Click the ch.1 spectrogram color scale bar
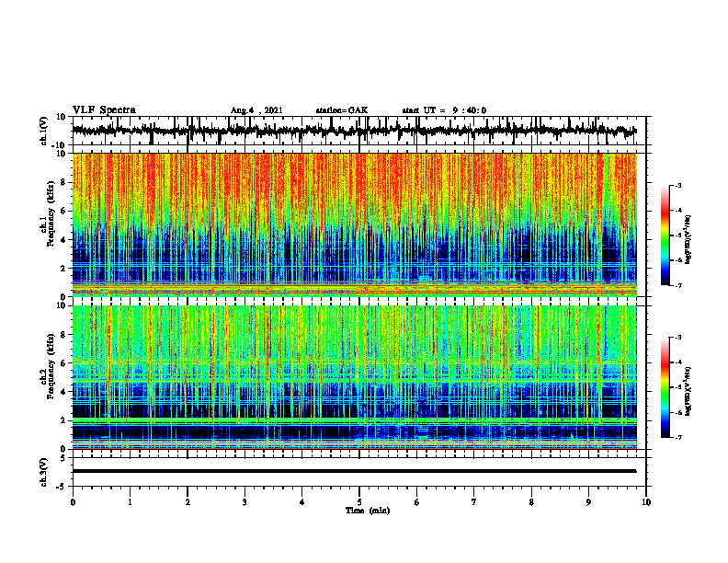728x563 pixels. tap(665, 236)
